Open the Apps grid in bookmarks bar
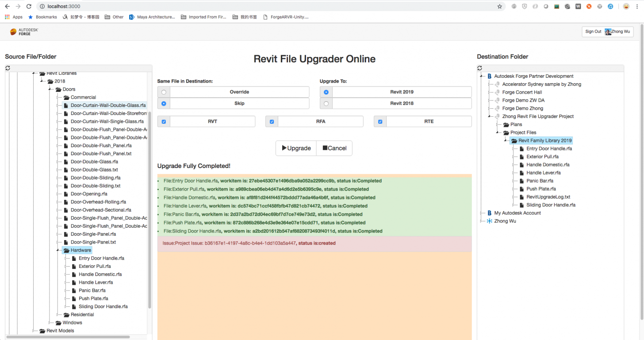The width and height of the screenshot is (644, 340). [14, 17]
